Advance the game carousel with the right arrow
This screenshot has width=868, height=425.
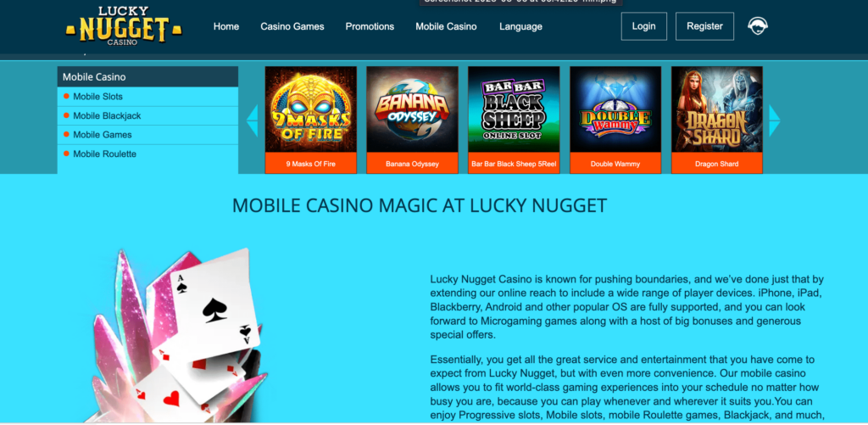point(775,120)
